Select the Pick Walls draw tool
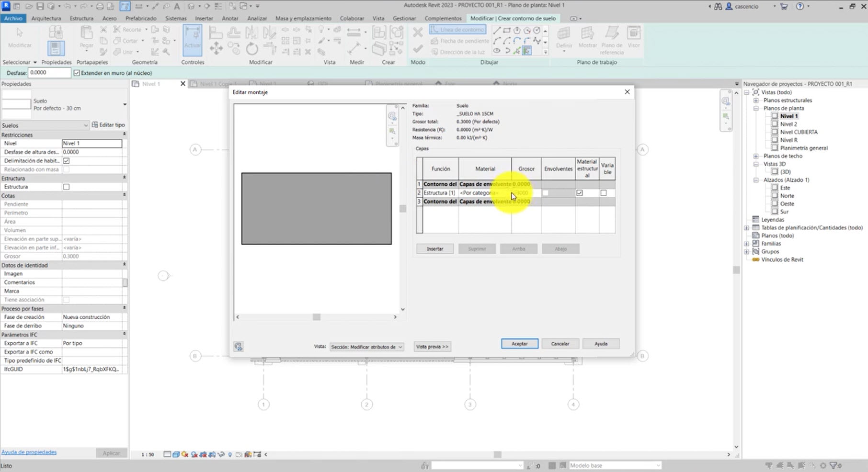Viewport: 868px width, 472px height. point(527,51)
